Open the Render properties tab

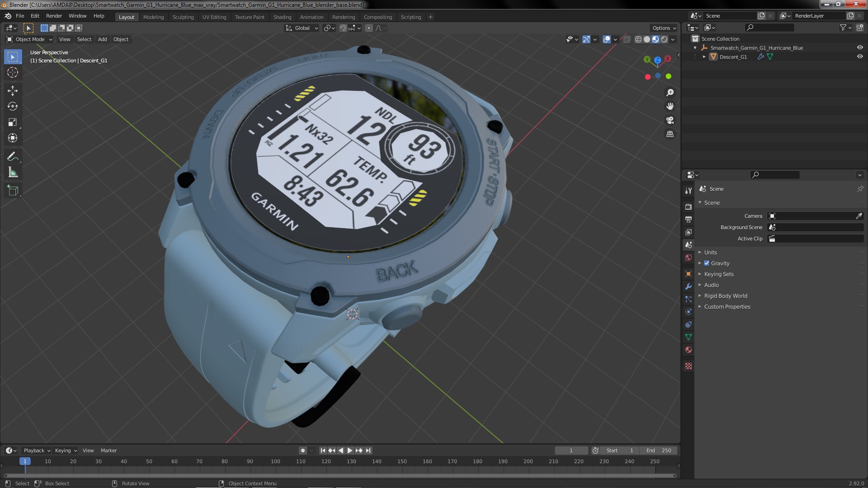pos(689,206)
